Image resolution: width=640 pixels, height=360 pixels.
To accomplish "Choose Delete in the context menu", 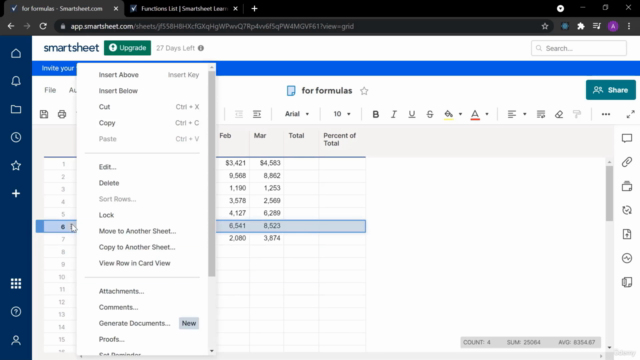I will [x=109, y=183].
